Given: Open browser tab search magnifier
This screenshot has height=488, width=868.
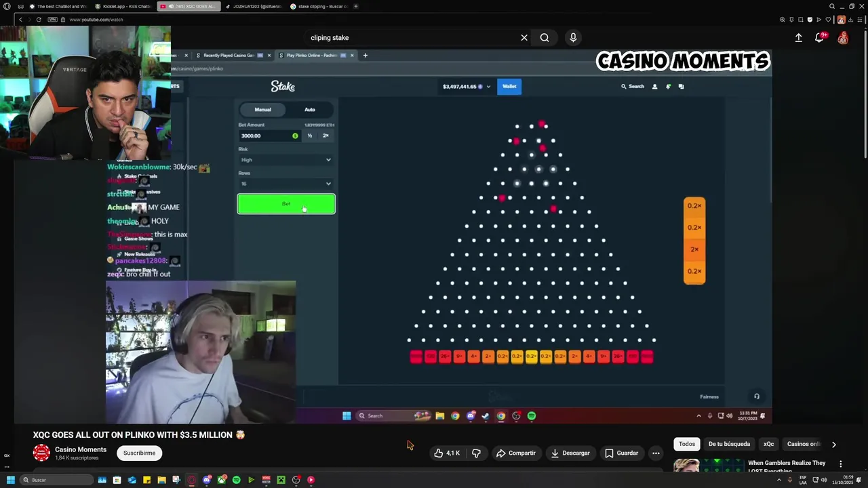Looking at the screenshot, I should (832, 6).
